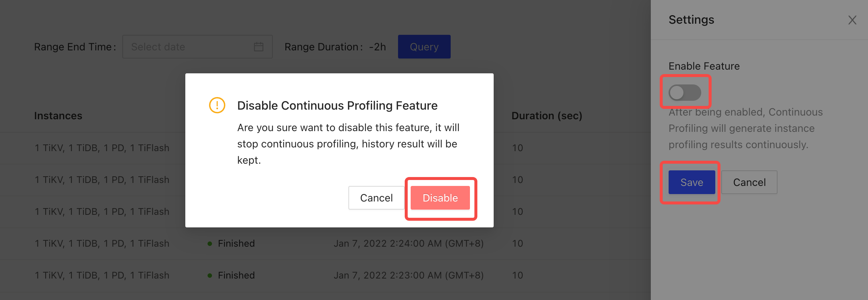The width and height of the screenshot is (868, 300).
Task: Click the Save button in Settings
Action: (x=692, y=182)
